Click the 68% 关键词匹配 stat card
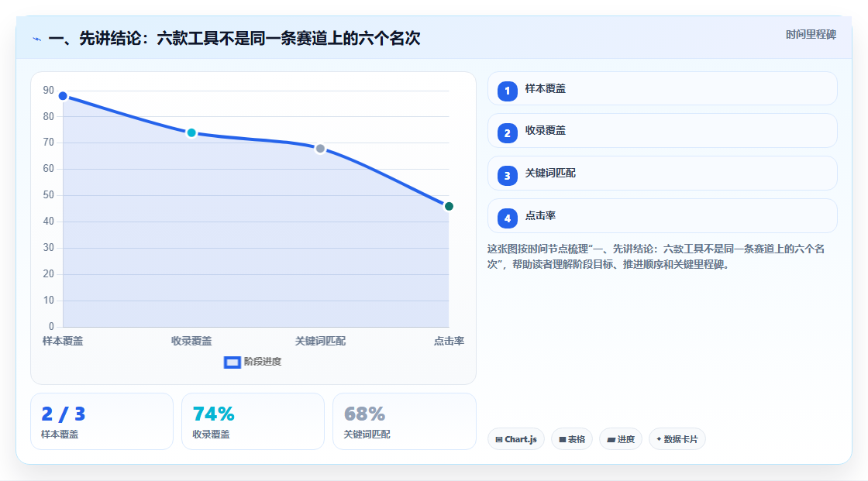This screenshot has width=868, height=481. coord(404,421)
